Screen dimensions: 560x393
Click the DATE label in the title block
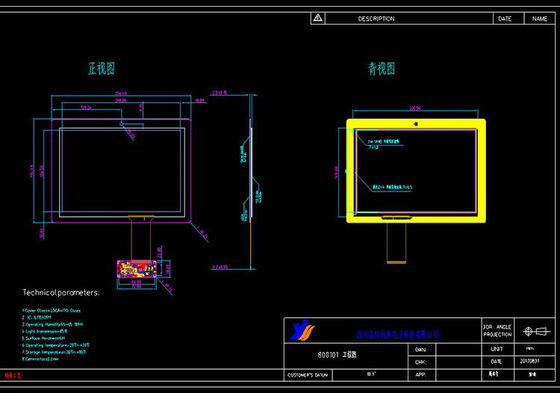tap(496, 362)
